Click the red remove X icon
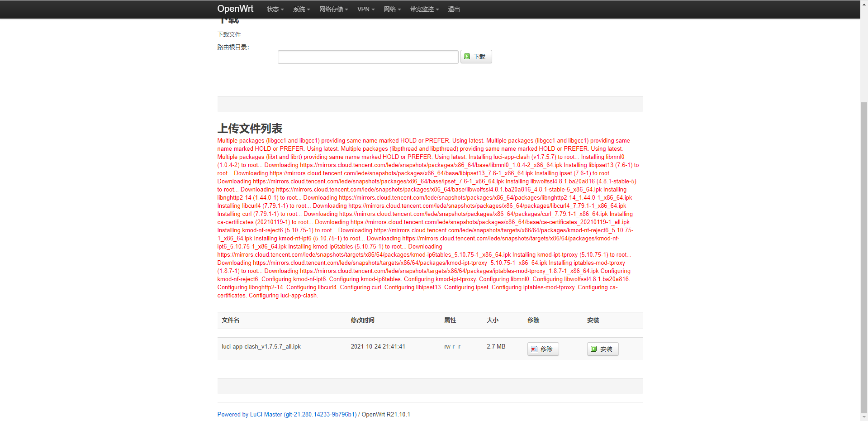The height and width of the screenshot is (421, 868). pyautogui.click(x=534, y=349)
